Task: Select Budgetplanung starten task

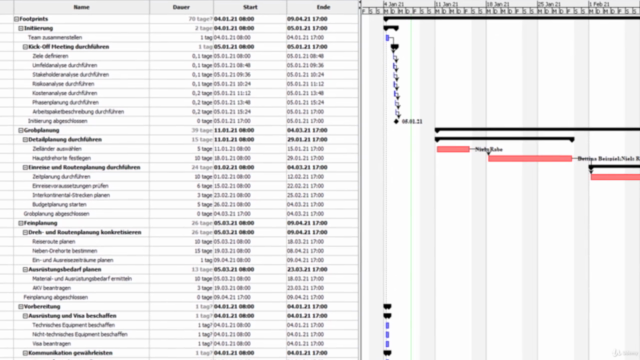Action: (59, 204)
